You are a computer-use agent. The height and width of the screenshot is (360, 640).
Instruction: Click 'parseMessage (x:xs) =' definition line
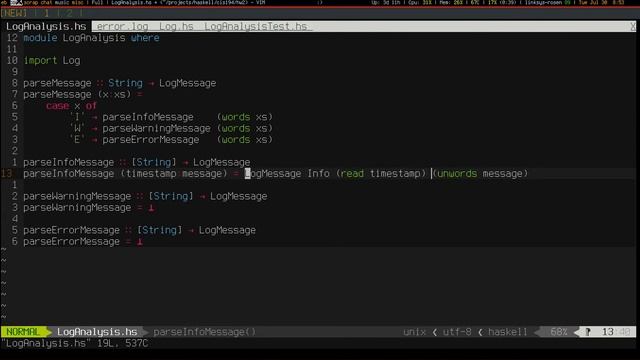pos(83,94)
